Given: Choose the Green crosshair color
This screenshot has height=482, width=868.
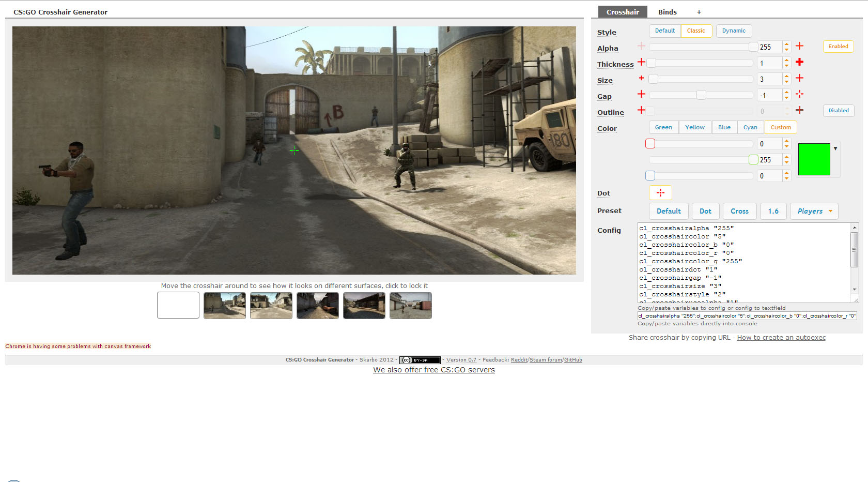Looking at the screenshot, I should pyautogui.click(x=663, y=127).
